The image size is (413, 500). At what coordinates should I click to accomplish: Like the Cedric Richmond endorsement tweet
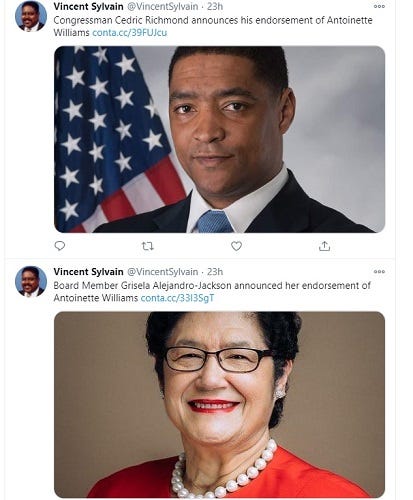[x=236, y=246]
